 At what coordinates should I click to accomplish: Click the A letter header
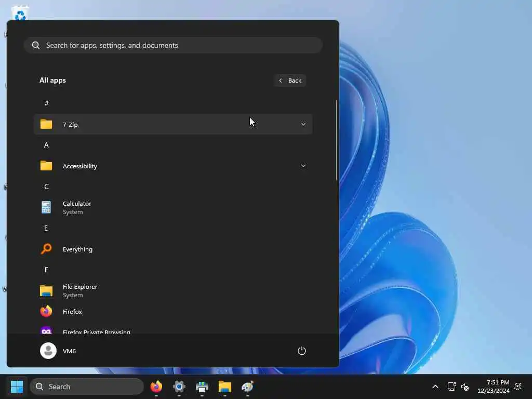[x=46, y=145]
